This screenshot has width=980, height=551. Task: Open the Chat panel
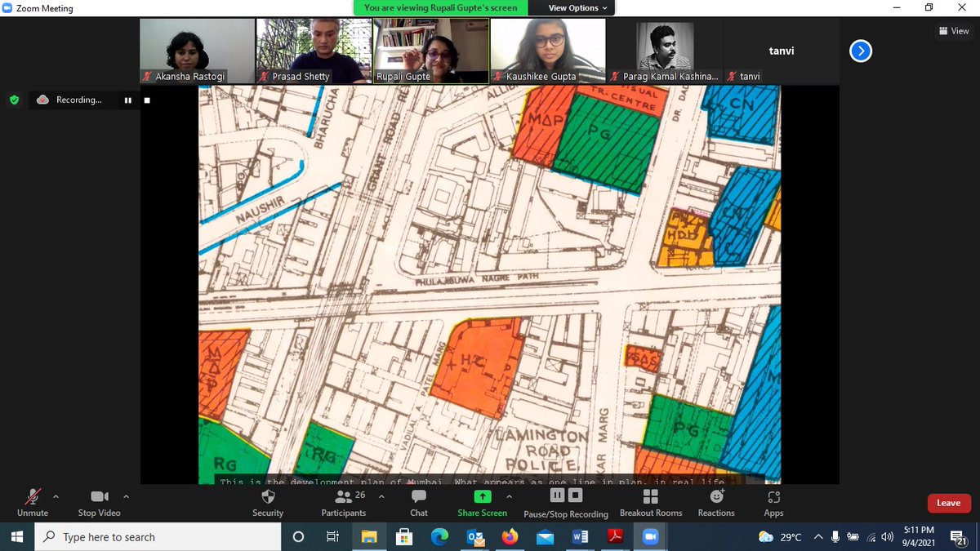419,502
